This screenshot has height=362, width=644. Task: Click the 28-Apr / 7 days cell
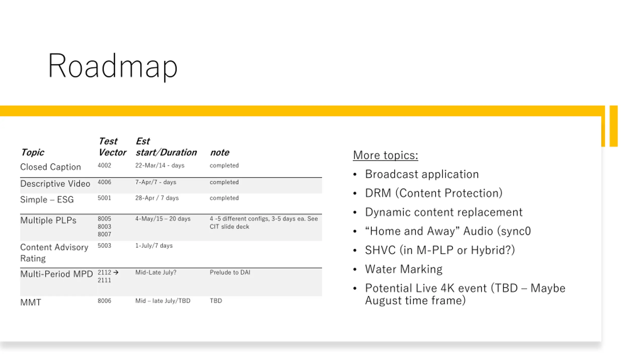click(x=157, y=198)
